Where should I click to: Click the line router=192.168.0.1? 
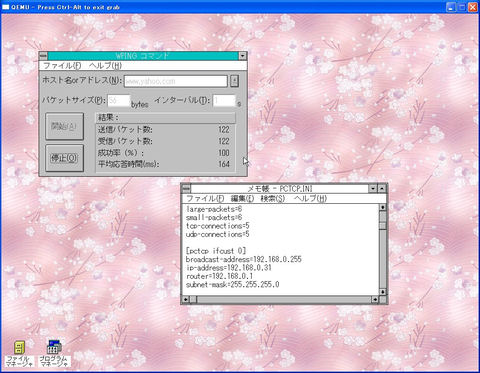click(219, 276)
